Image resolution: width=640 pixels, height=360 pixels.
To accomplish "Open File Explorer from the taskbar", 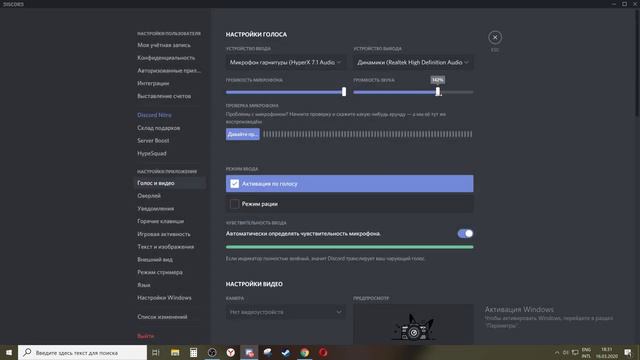I will coord(175,352).
